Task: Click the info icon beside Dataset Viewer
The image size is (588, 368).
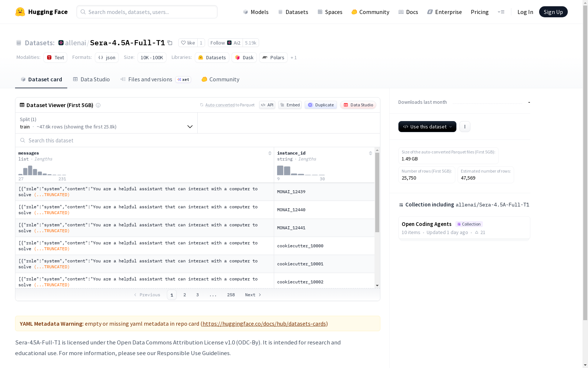Action: (98, 105)
